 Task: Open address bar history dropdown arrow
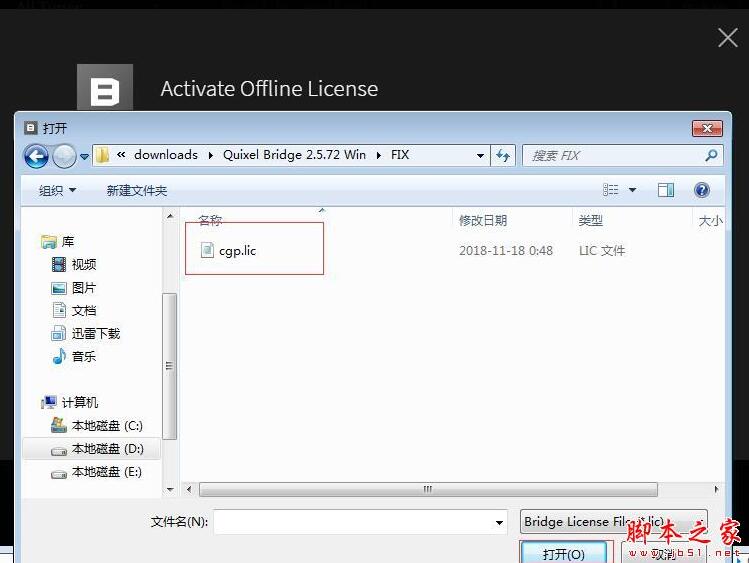[x=481, y=156]
